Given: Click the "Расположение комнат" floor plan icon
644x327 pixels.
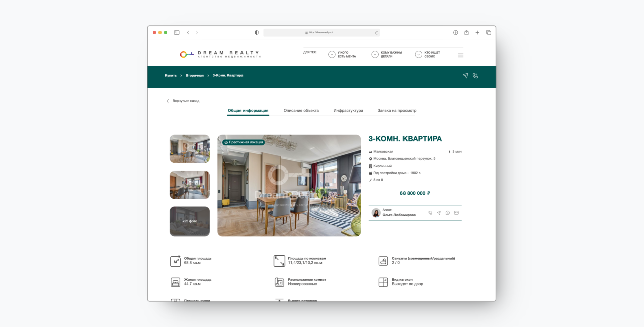Looking at the screenshot, I should coord(279,282).
